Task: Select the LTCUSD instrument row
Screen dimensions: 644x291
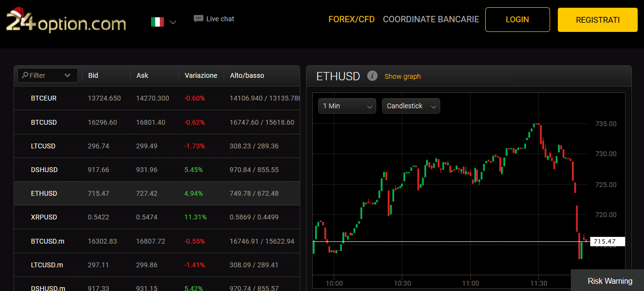Action: point(157,146)
